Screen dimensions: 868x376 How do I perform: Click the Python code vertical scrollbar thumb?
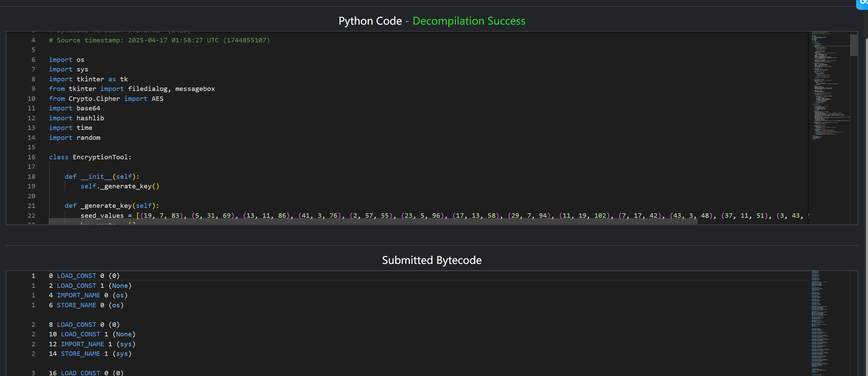[x=854, y=44]
